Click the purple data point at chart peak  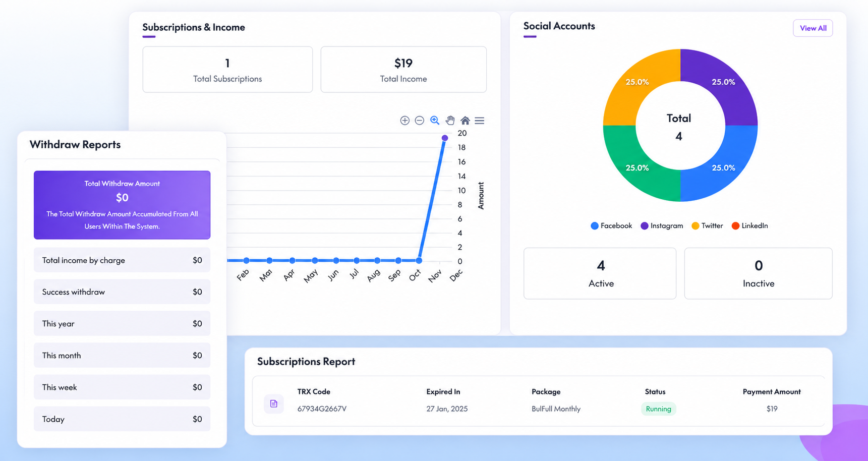point(445,138)
